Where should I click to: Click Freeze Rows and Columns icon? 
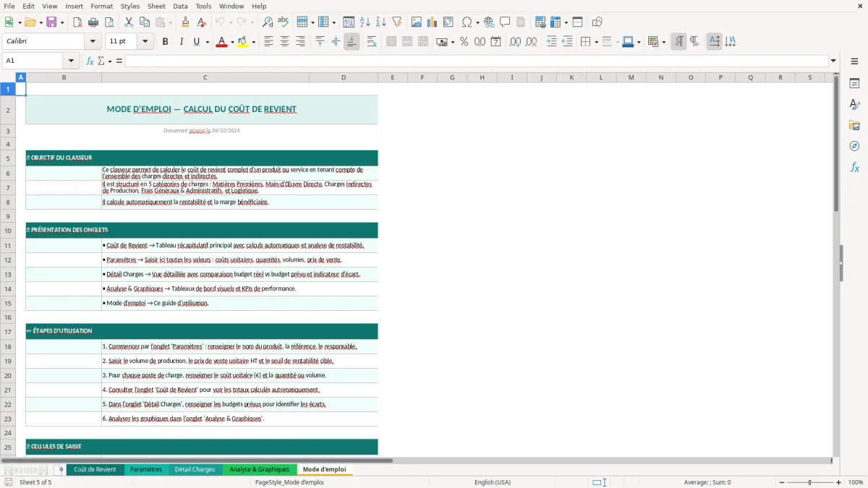point(556,22)
